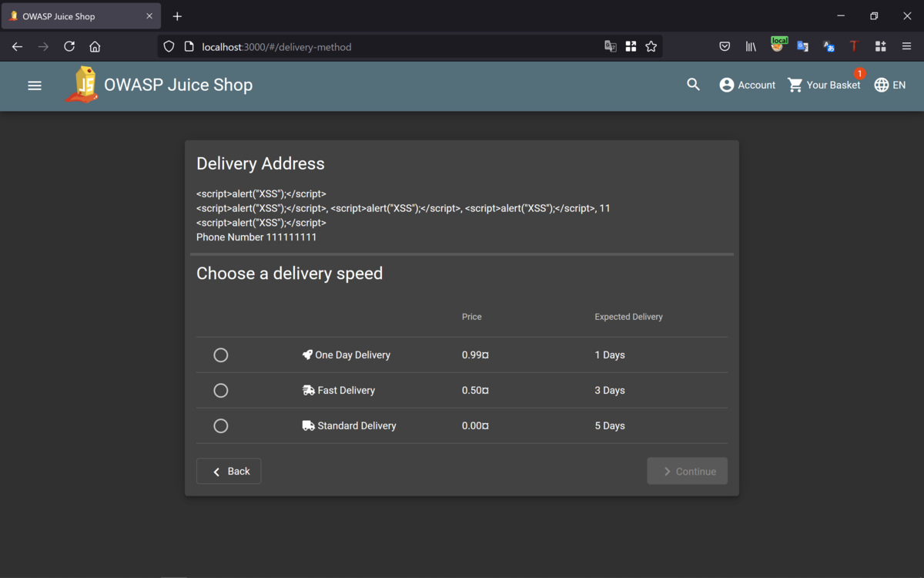This screenshot has height=578, width=924.
Task: Click the fox extension with local badge
Action: coord(778,45)
